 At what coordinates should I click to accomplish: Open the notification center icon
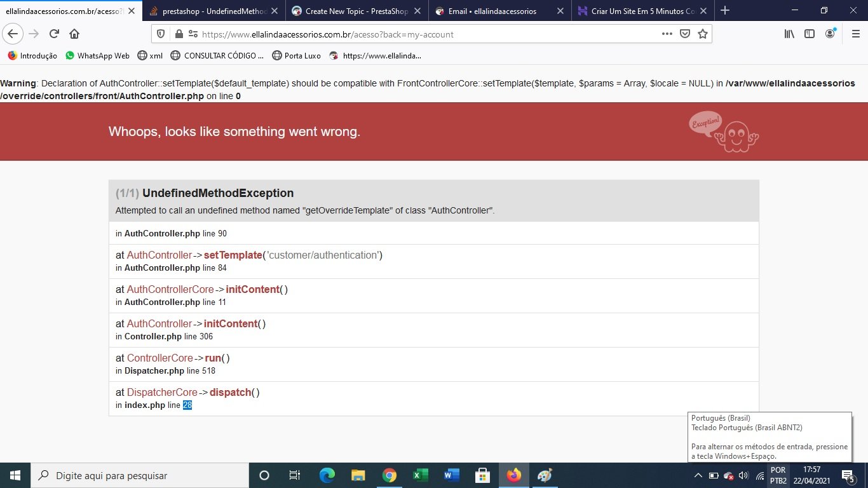[848, 475]
